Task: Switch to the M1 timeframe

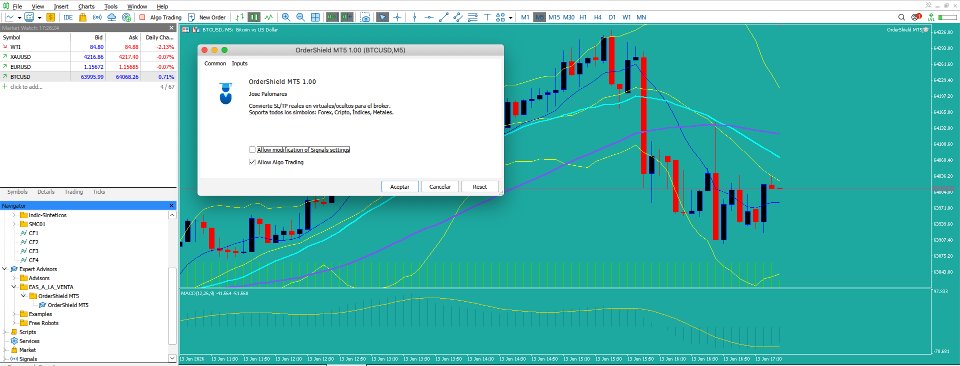Action: click(525, 17)
